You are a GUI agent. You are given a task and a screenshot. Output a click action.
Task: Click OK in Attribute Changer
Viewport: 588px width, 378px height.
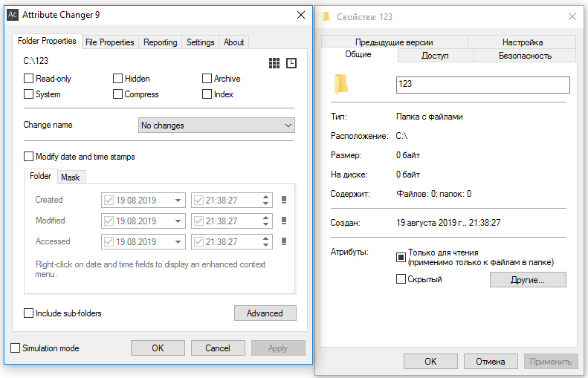point(158,348)
